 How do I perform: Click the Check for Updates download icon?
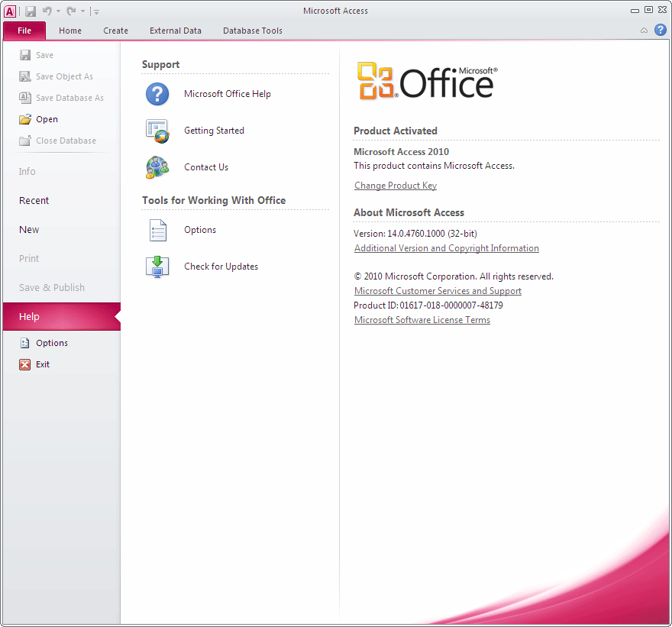[157, 267]
